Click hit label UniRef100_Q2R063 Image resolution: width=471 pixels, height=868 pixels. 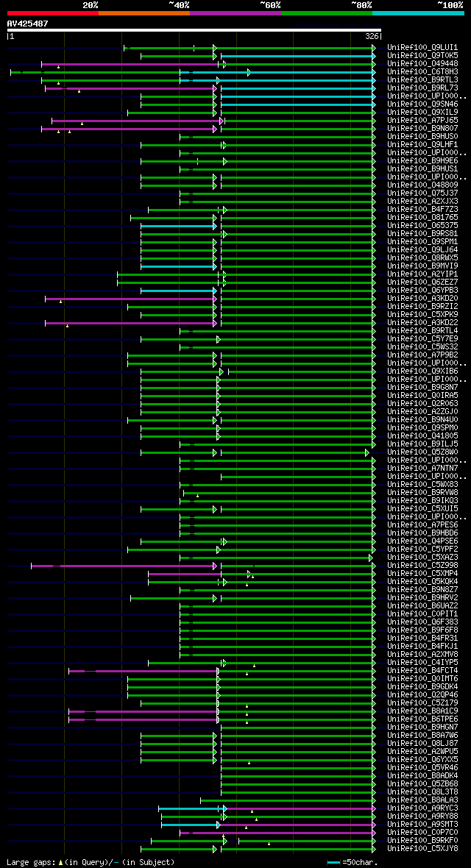point(422,404)
